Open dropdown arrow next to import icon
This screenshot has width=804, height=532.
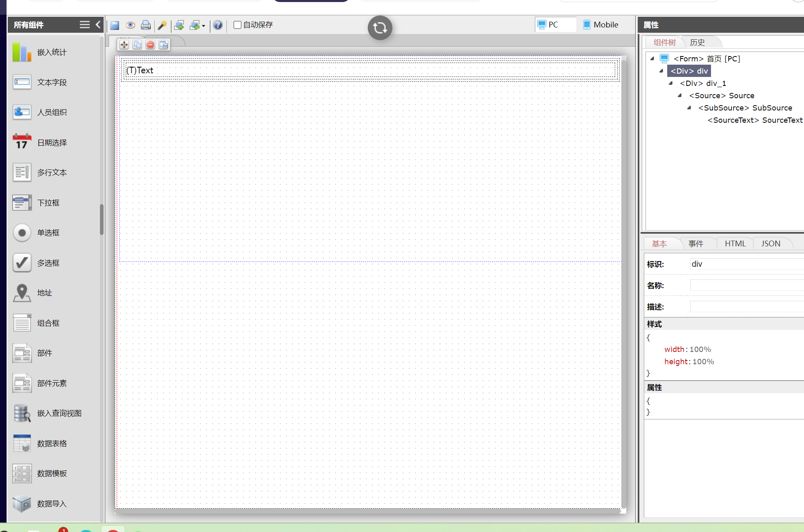pyautogui.click(x=204, y=26)
